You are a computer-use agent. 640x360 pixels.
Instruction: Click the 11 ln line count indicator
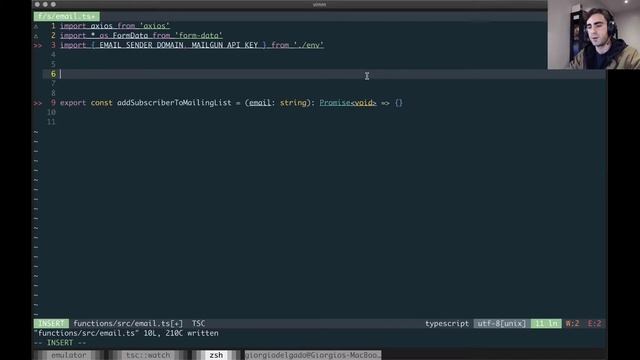click(x=546, y=324)
